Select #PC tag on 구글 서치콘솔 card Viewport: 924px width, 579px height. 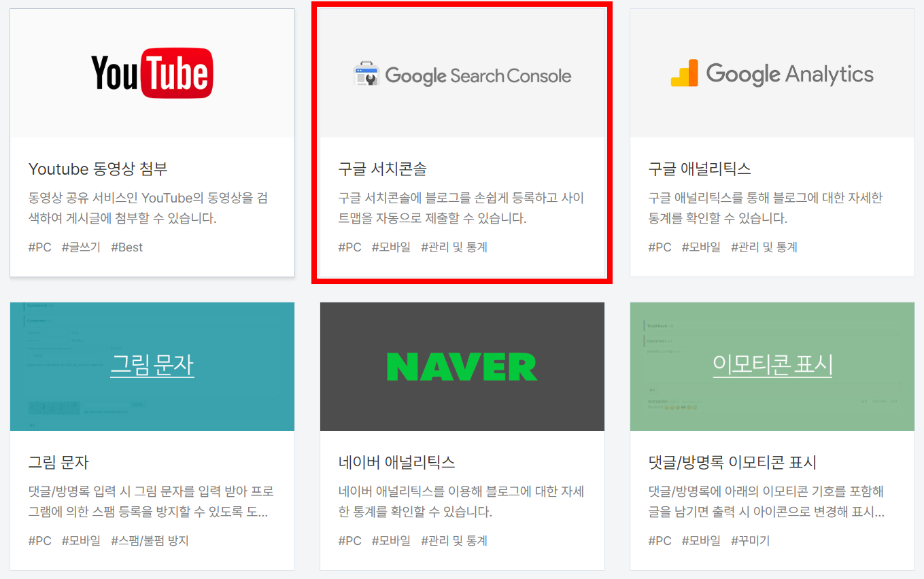tap(350, 247)
